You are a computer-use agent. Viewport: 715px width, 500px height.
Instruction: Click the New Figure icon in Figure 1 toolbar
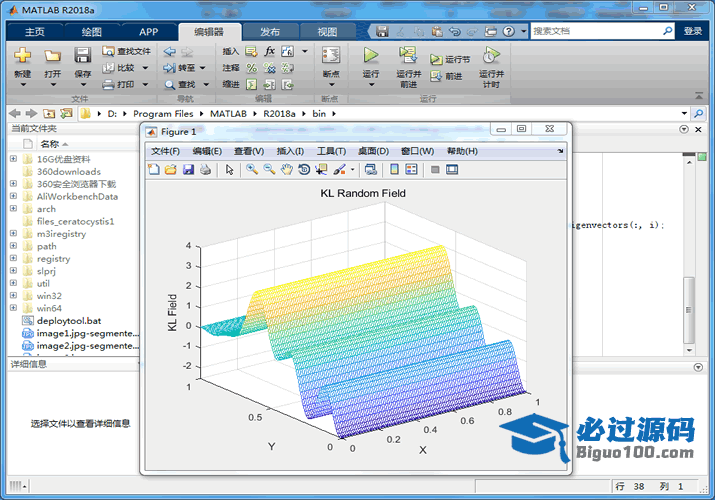(x=154, y=170)
